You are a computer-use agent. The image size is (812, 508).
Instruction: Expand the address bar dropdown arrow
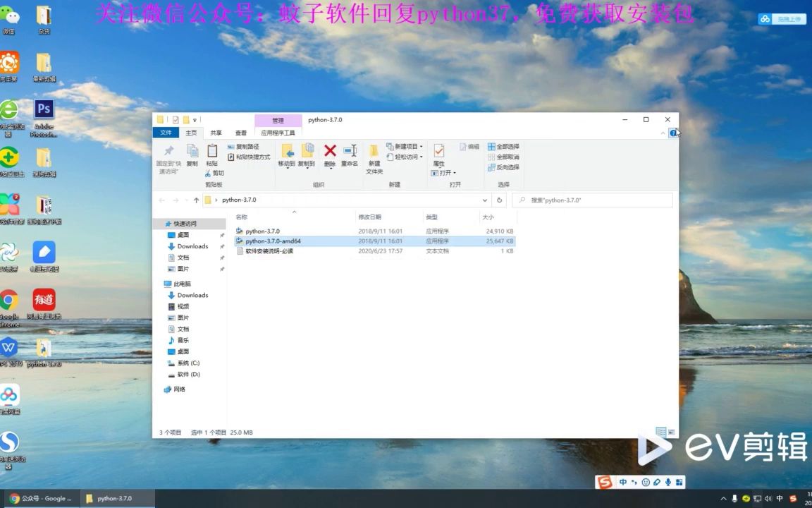tap(484, 200)
